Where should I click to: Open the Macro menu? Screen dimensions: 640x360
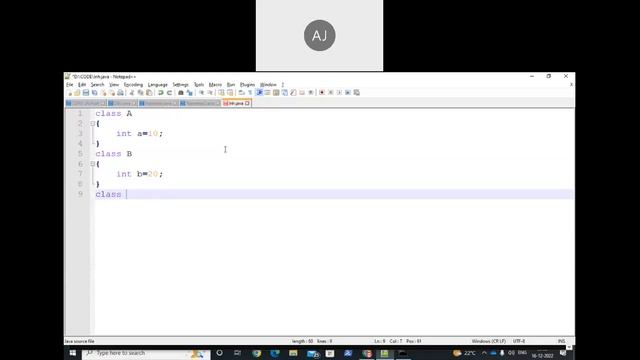tap(215, 84)
